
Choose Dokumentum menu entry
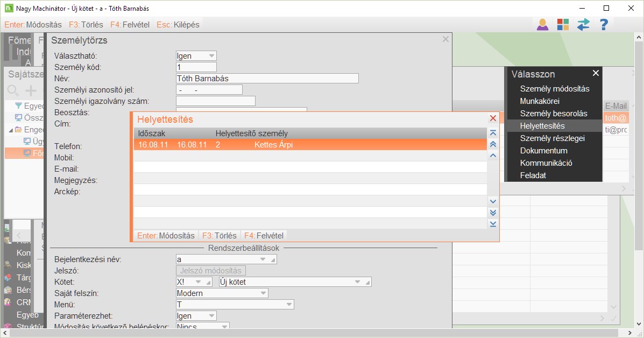point(555,150)
